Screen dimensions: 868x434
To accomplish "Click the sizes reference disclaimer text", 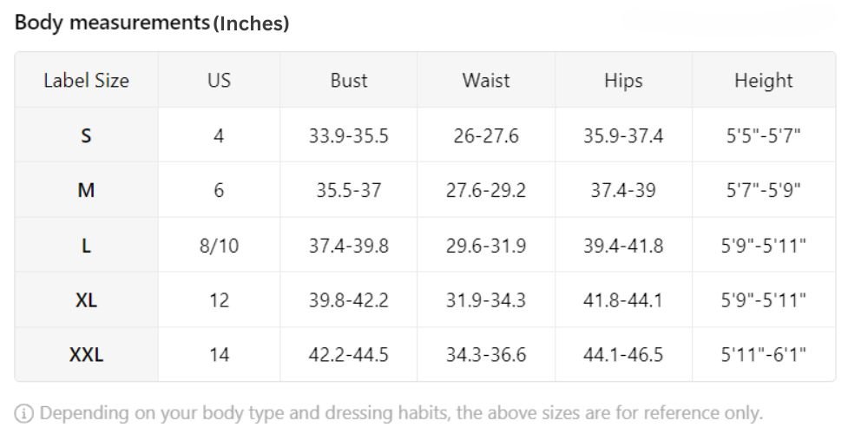I will click(x=401, y=413).
